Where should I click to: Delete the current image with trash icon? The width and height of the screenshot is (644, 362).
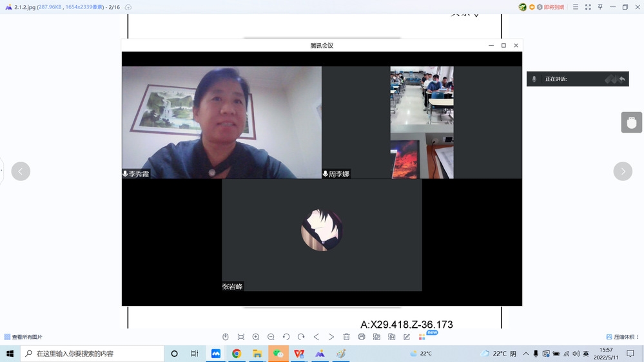click(346, 337)
